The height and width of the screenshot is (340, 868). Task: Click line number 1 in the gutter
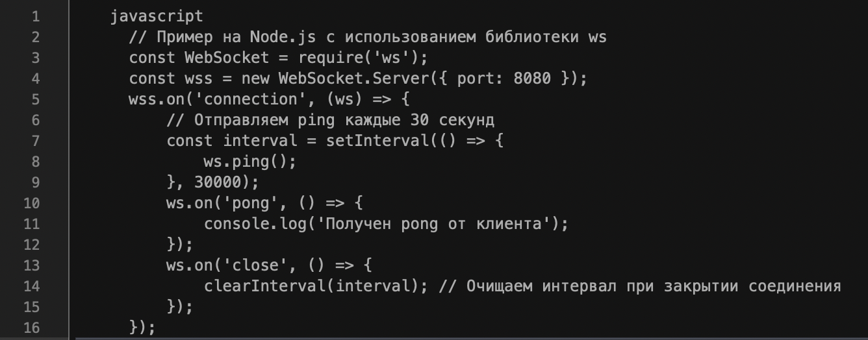35,16
